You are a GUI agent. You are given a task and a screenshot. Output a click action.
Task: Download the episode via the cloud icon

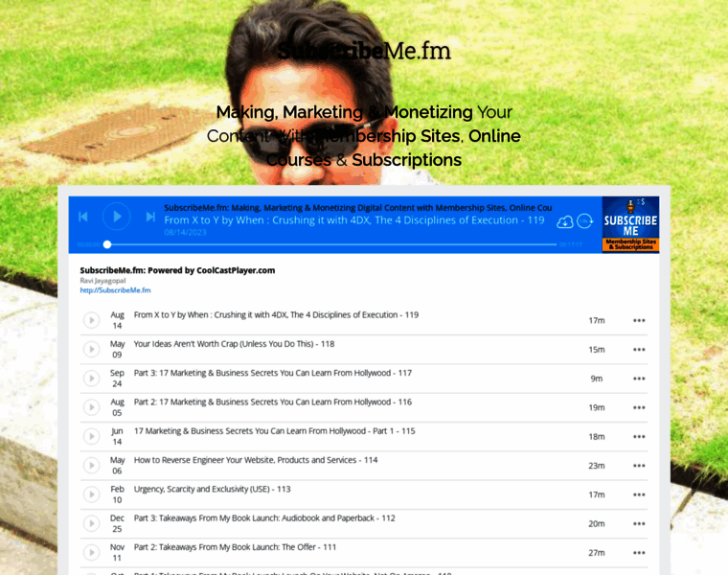tap(565, 221)
